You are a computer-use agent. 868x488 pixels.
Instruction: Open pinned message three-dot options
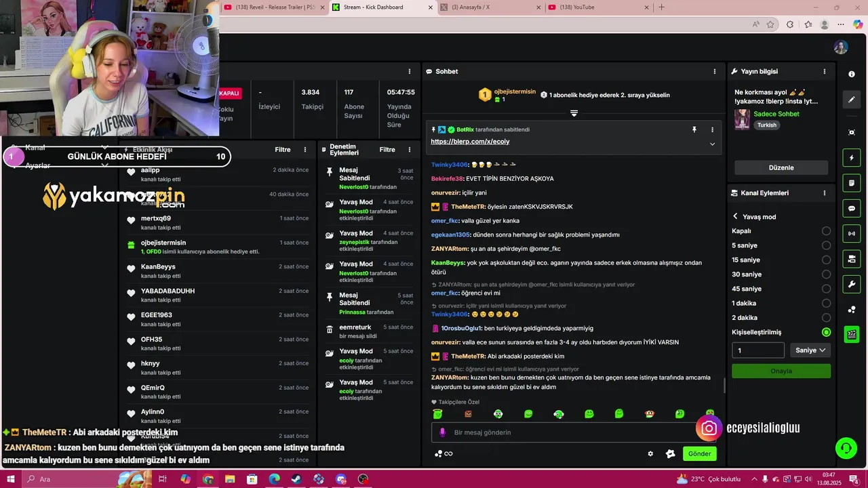tap(712, 129)
